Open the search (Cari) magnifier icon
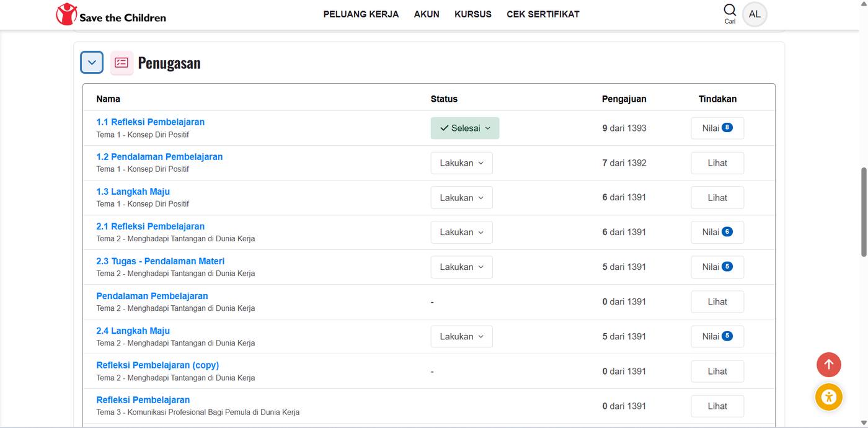868x428 pixels. (x=730, y=10)
